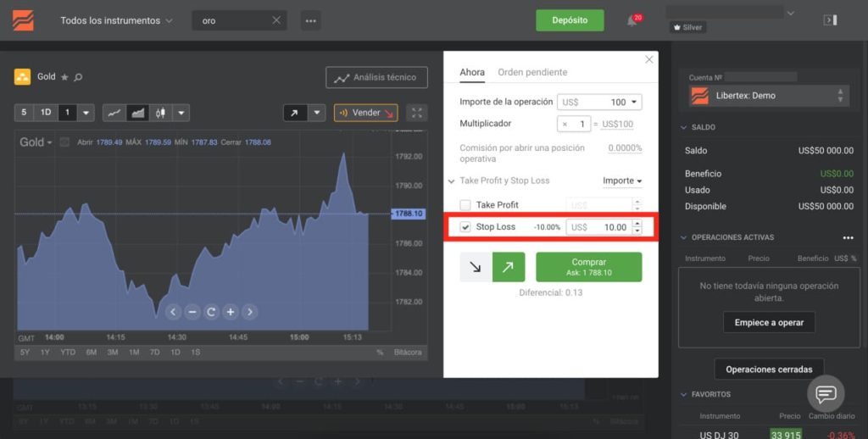Click the Comprar button
The image size is (868, 439).
coord(589,268)
